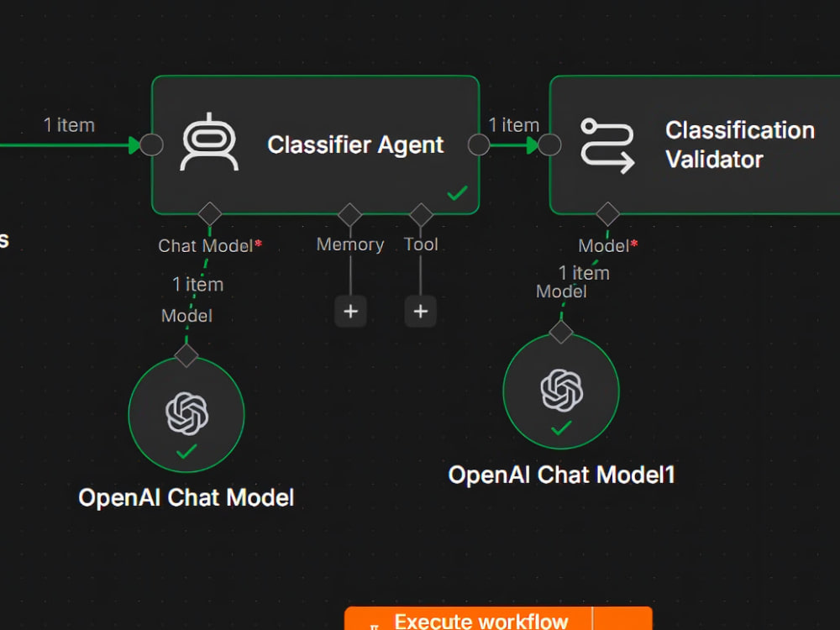
Task: Click the Memory diamond connector
Action: [349, 215]
